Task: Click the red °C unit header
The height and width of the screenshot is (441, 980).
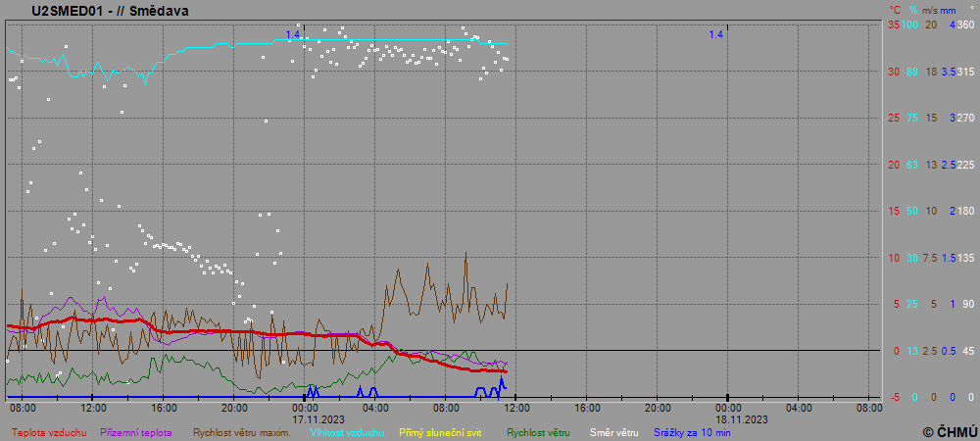Action: pos(895,10)
